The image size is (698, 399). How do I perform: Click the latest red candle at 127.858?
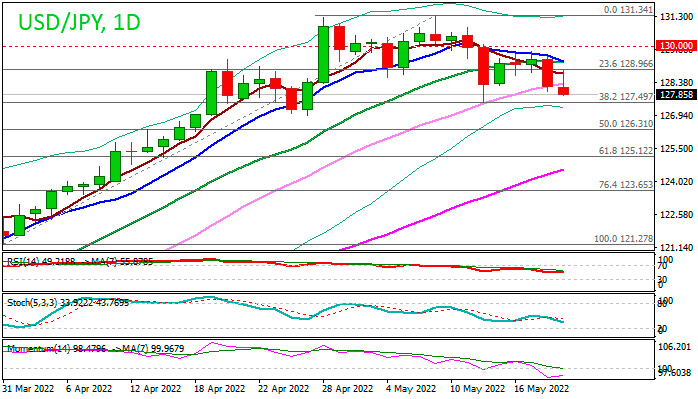[563, 91]
